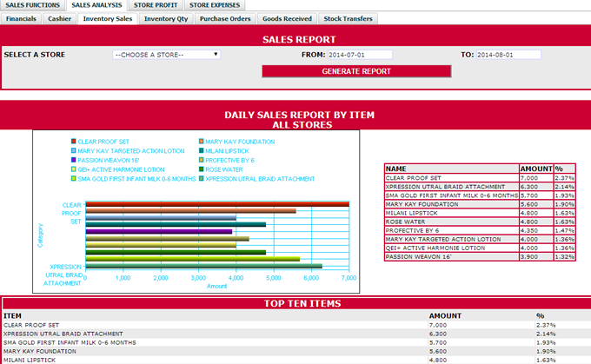Go to Stock Transfers sub-tab
This screenshot has width=591, height=364.
pos(348,19)
